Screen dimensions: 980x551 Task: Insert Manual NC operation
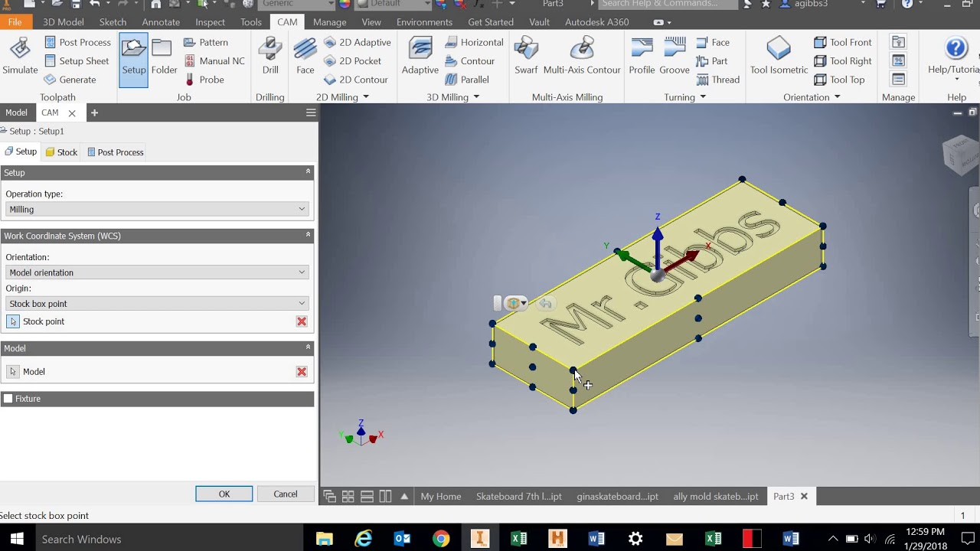(214, 60)
